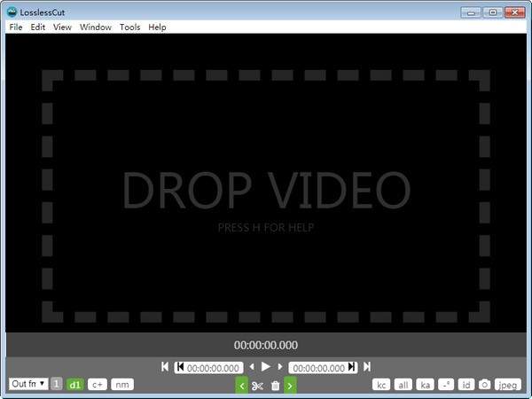This screenshot has height=399, width=532.
Task: Set cut start to current position
Action: tap(181, 367)
